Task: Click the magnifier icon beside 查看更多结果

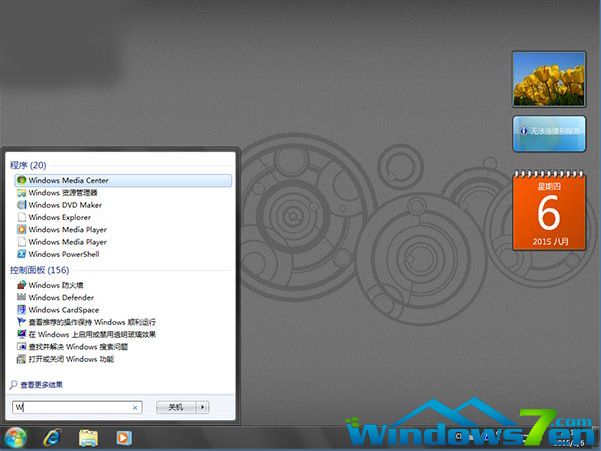Action: (13, 384)
